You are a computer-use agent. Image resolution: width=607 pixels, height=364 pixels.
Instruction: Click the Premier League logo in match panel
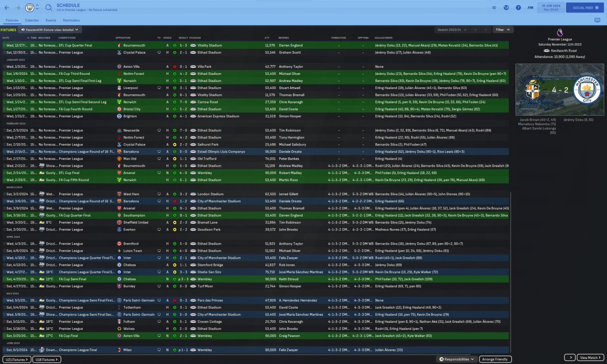coord(560,33)
